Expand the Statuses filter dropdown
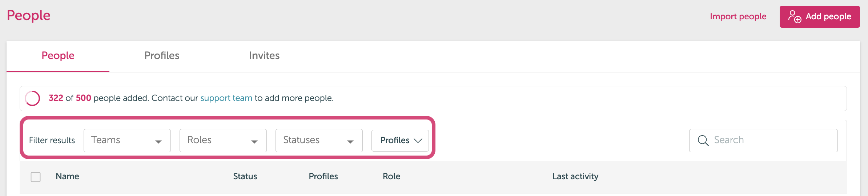 click(x=319, y=141)
